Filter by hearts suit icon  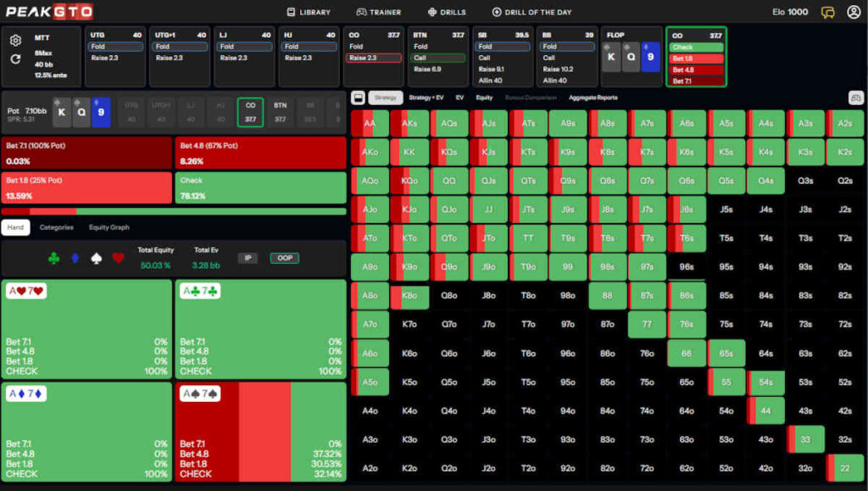point(118,259)
